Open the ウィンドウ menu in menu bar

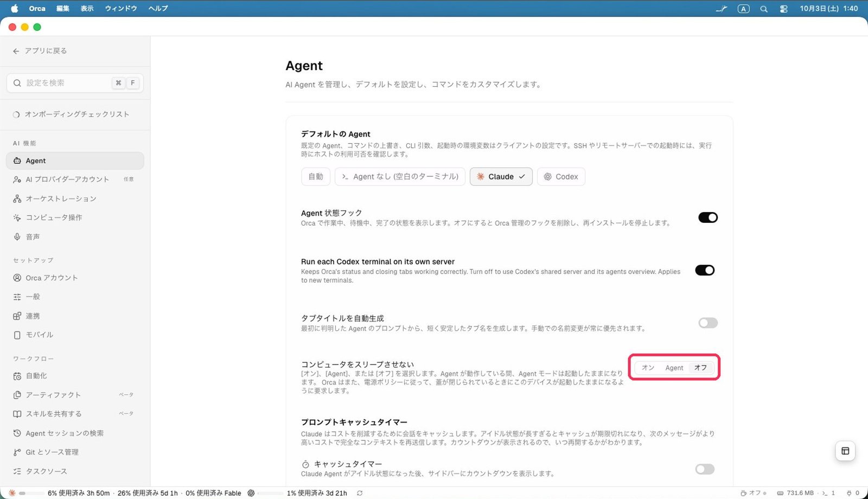coord(120,9)
